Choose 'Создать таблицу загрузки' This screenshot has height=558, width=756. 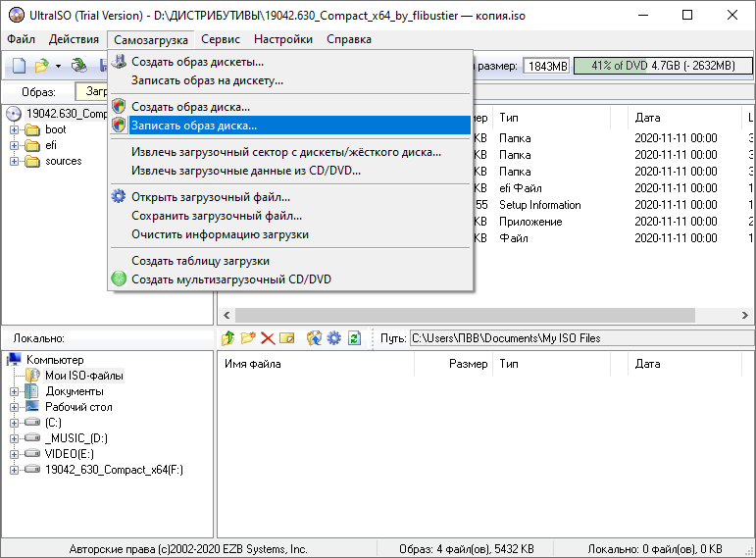[291, 261]
